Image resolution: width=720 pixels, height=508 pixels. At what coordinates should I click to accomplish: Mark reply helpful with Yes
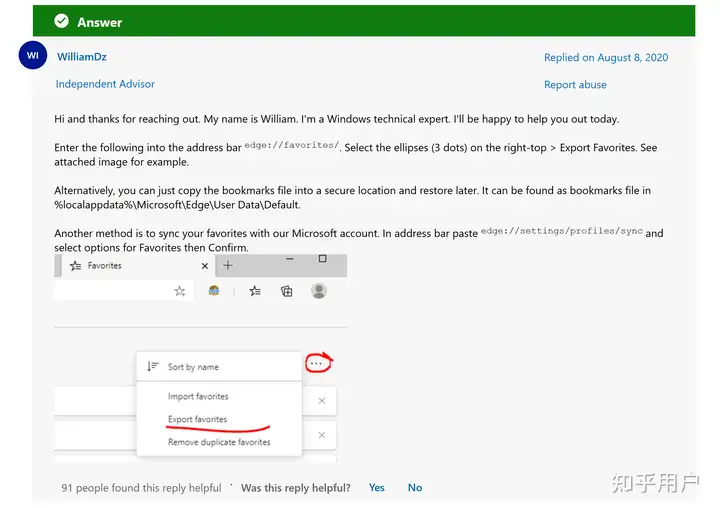376,488
